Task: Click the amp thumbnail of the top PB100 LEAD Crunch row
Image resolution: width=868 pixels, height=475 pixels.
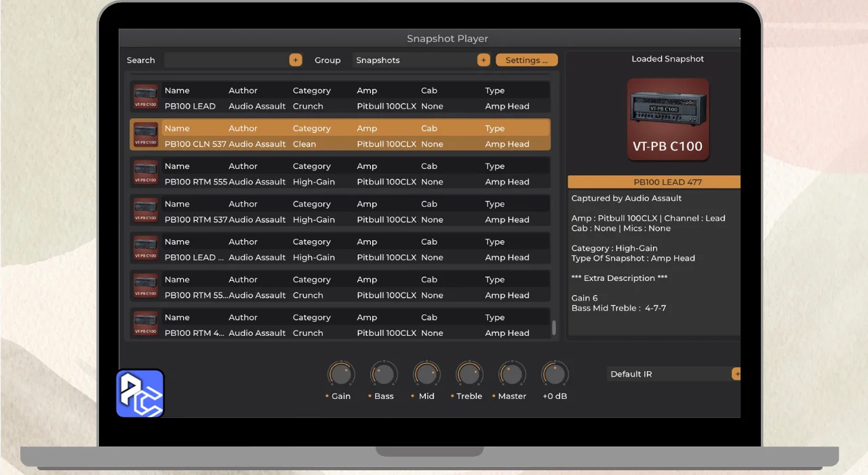Action: tap(146, 98)
